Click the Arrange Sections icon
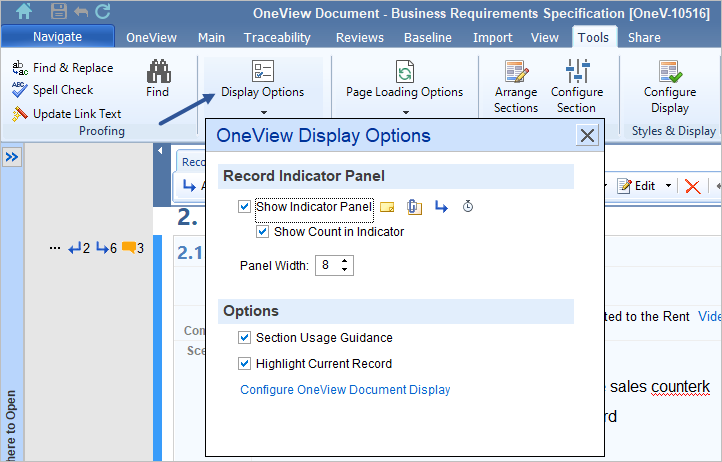The height and width of the screenshot is (462, 722). point(516,71)
